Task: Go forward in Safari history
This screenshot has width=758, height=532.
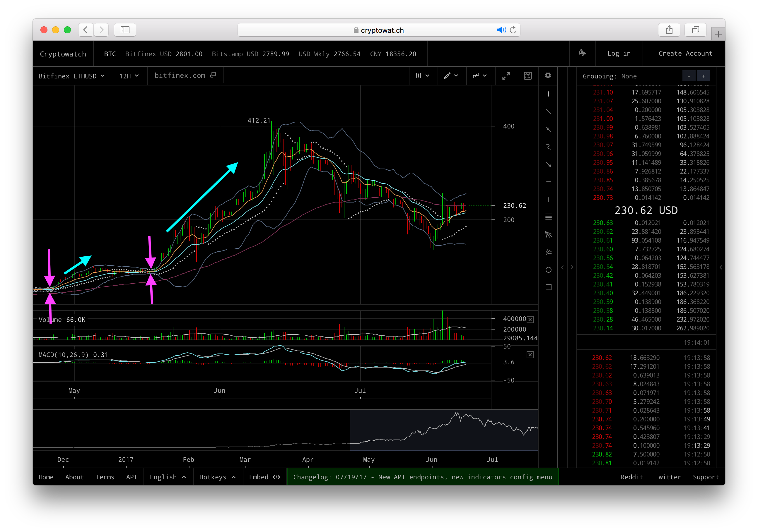Action: 101,30
